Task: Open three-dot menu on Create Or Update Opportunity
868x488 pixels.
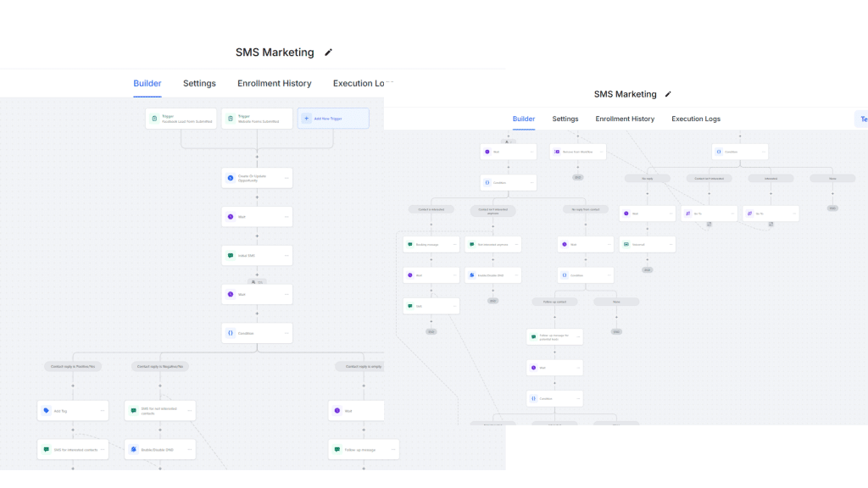Action: point(287,178)
